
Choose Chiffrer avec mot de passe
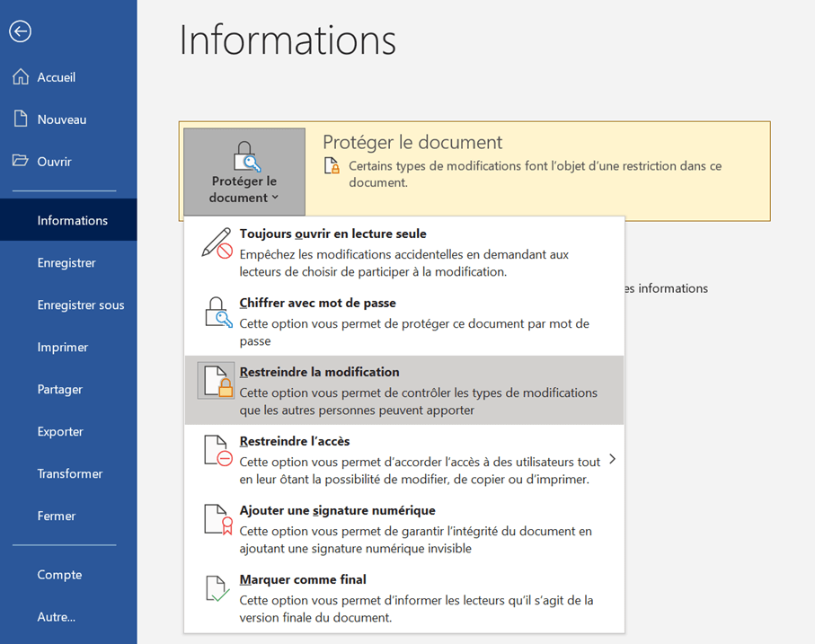point(404,321)
